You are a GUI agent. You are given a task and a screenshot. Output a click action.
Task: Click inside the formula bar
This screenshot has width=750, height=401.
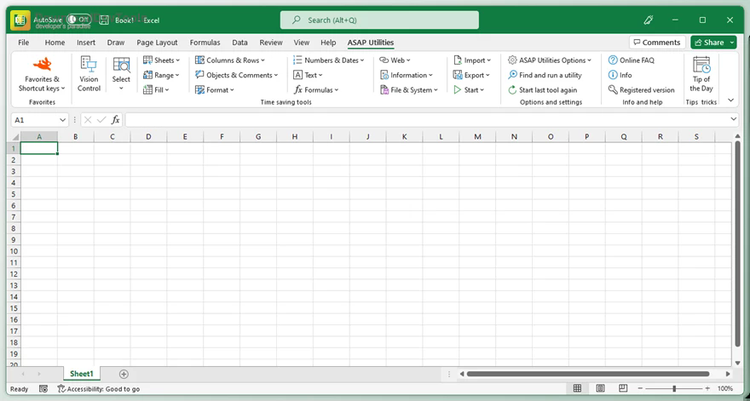426,120
